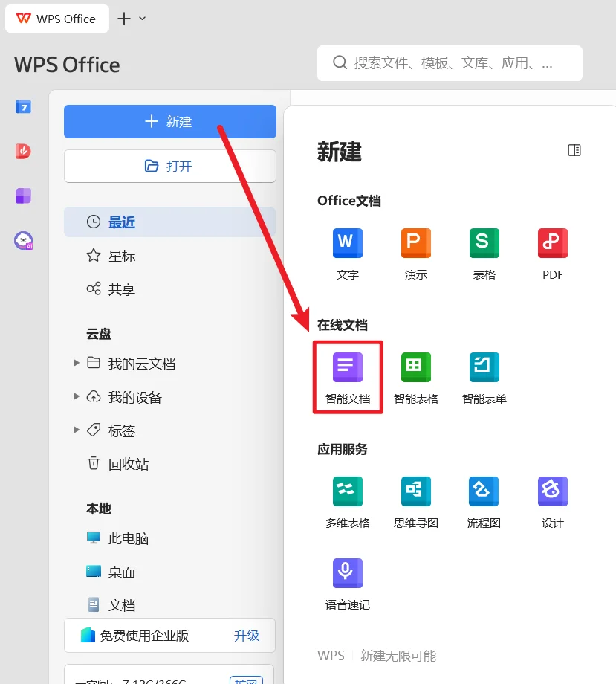Open a new 智能文档 online document
616x684 pixels.
click(x=348, y=378)
